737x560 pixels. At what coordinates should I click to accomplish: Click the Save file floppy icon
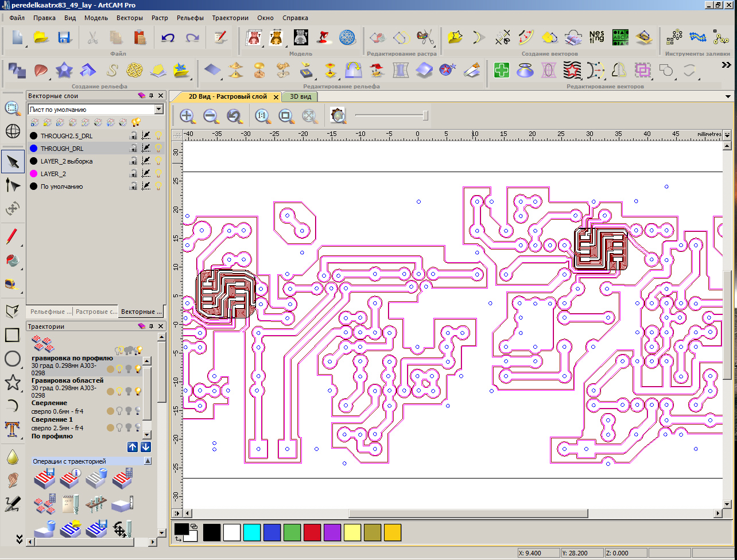point(64,38)
